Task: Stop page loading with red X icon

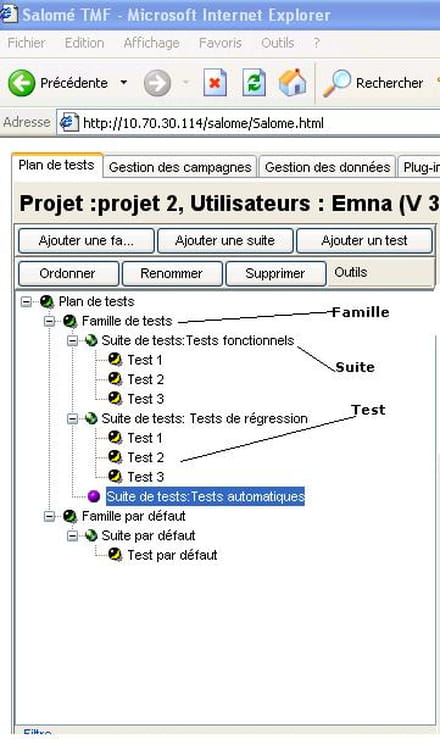Action: tap(215, 83)
